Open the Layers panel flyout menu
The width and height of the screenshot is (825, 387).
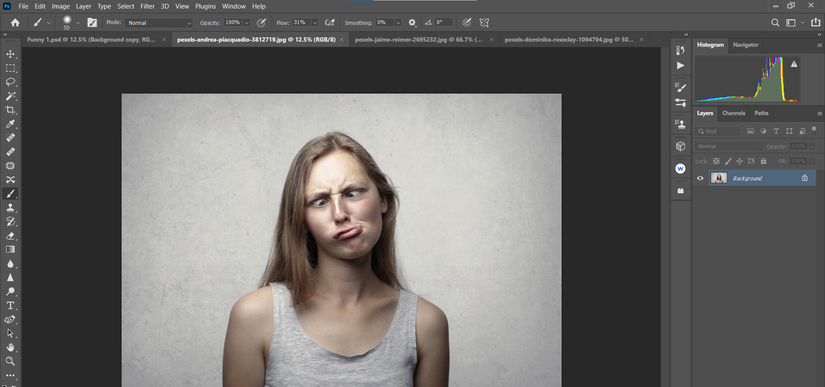tap(819, 113)
